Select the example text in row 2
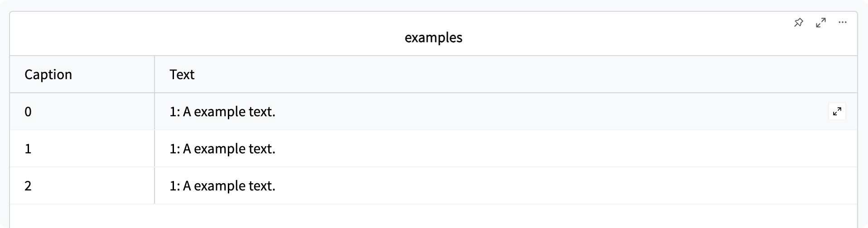Screen dimensions: 868x228 pos(222,186)
